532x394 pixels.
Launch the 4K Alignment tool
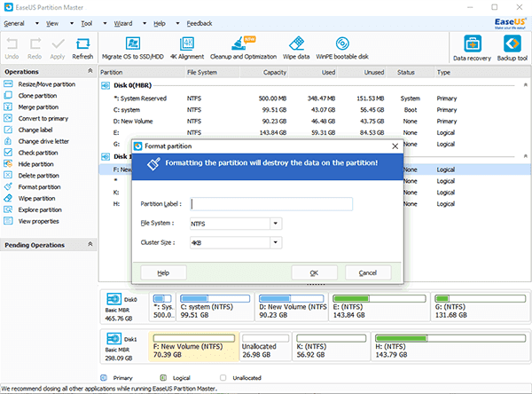(187, 48)
